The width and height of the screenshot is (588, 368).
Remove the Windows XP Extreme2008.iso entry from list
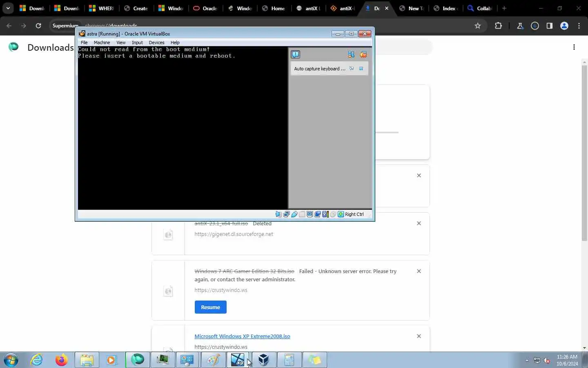pos(419,336)
